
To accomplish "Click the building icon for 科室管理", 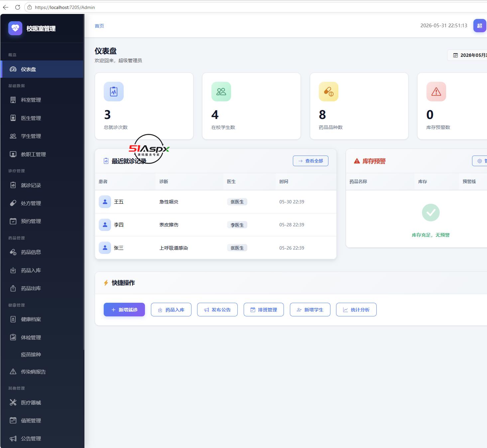I will (x=13, y=100).
